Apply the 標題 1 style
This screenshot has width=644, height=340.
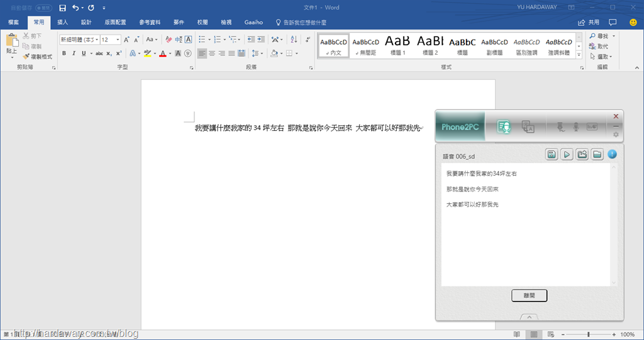coord(397,45)
